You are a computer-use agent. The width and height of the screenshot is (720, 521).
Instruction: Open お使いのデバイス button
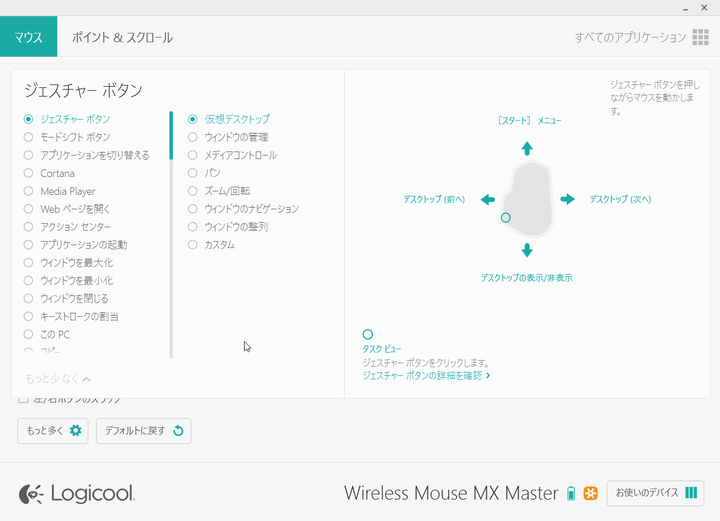(x=655, y=493)
